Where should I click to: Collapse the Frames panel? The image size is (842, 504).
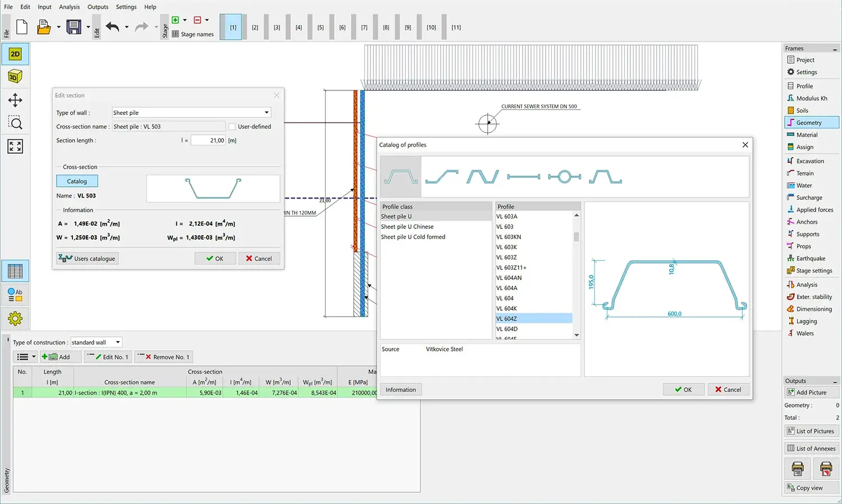click(x=835, y=49)
